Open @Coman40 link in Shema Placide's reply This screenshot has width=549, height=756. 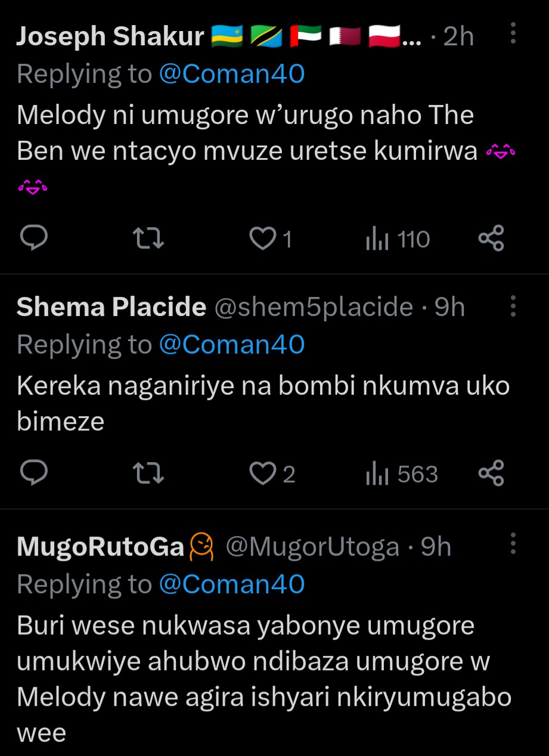tap(232, 345)
